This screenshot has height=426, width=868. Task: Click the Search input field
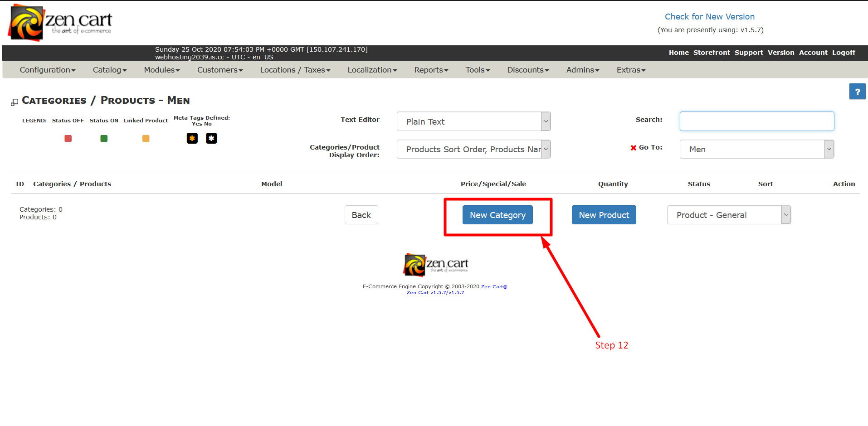pyautogui.click(x=756, y=121)
